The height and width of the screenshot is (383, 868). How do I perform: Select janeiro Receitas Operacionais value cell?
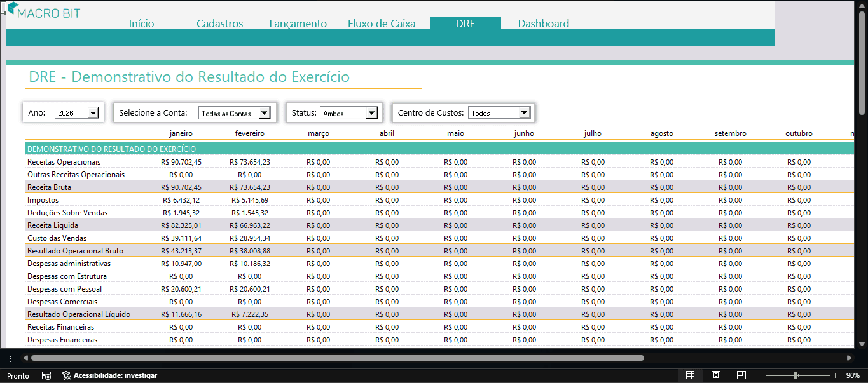pos(181,162)
